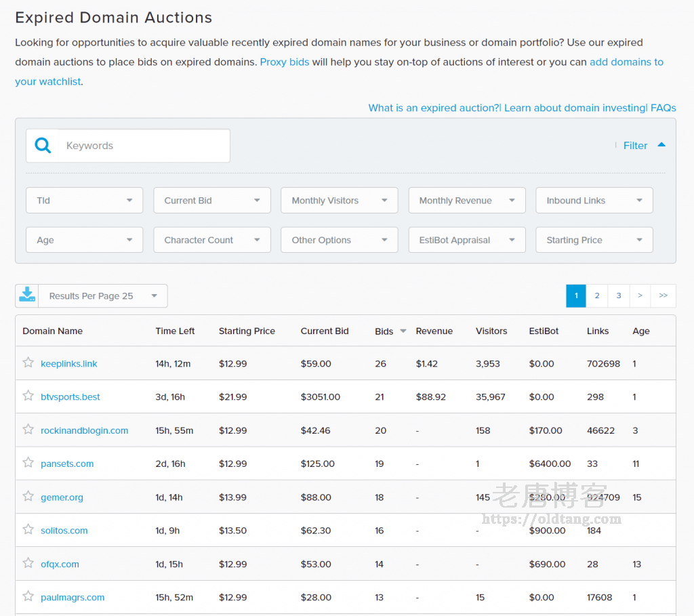Jump to last page with >> button
The width and height of the screenshot is (694, 616).
click(663, 296)
